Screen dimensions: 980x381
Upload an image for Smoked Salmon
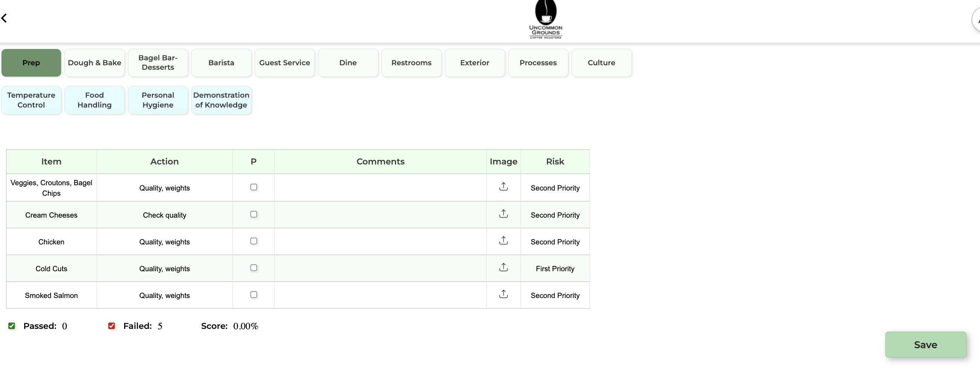503,294
